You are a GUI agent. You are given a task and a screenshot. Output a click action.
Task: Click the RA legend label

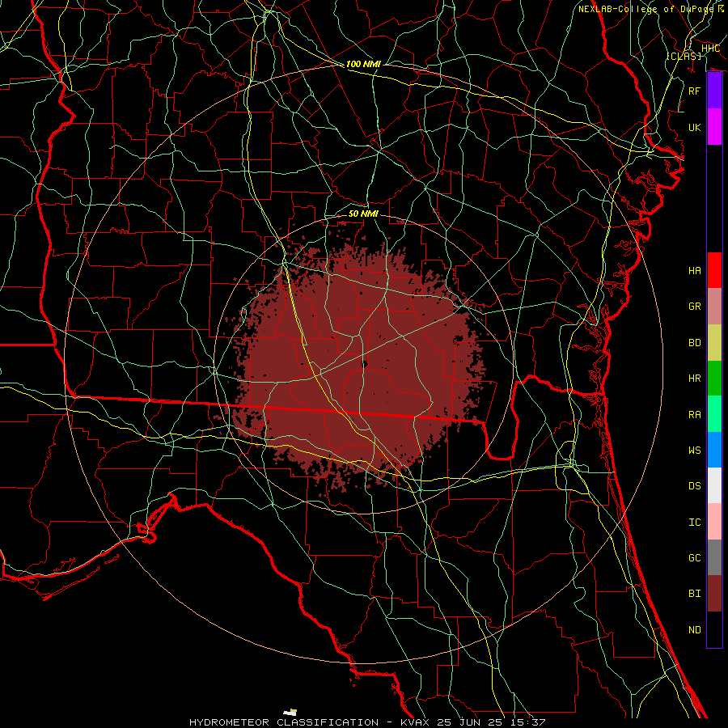[x=694, y=415]
